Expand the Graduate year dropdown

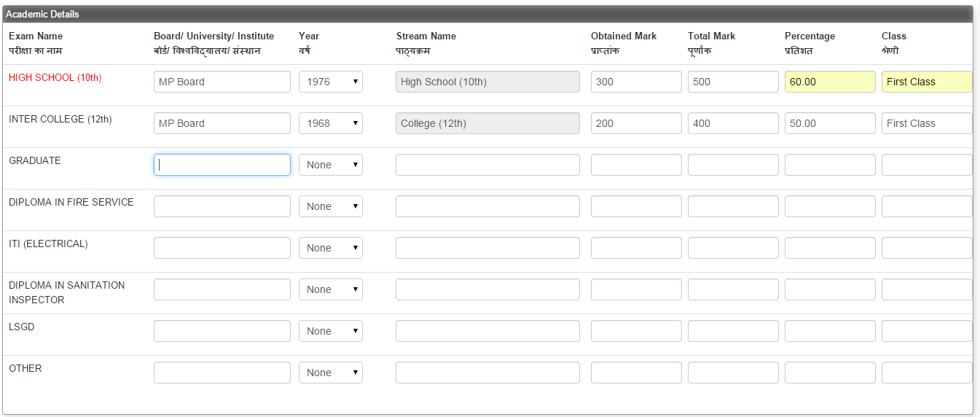pyautogui.click(x=331, y=165)
